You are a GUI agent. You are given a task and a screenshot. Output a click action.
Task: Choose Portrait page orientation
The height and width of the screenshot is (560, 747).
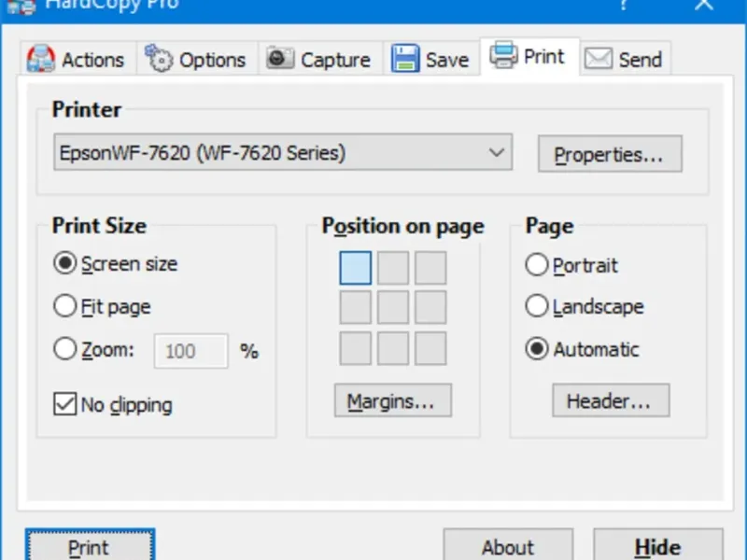pos(571,265)
